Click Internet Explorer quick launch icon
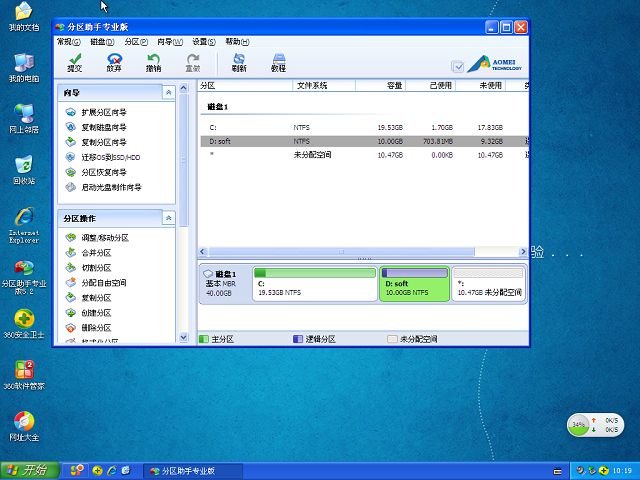This screenshot has height=480, width=640. click(111, 471)
